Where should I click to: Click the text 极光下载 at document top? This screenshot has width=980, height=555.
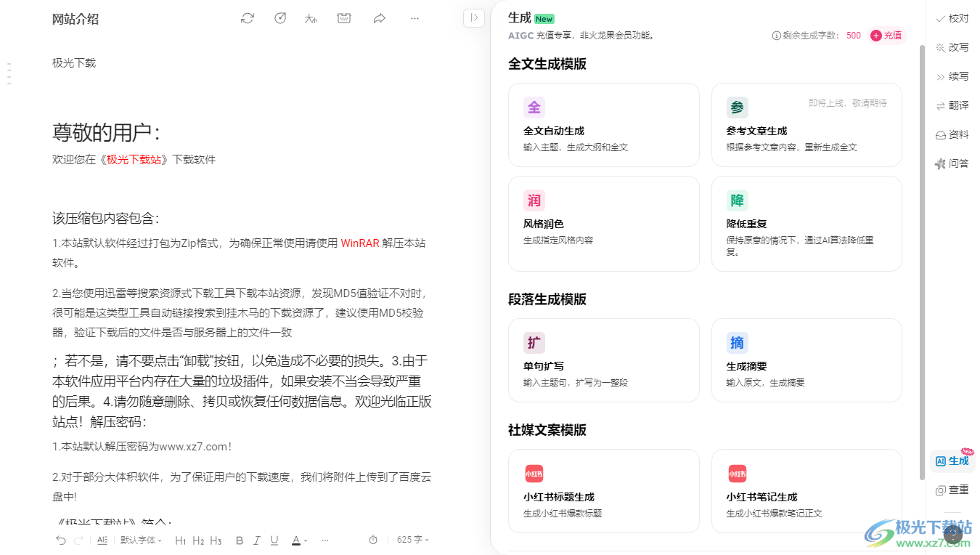(74, 62)
